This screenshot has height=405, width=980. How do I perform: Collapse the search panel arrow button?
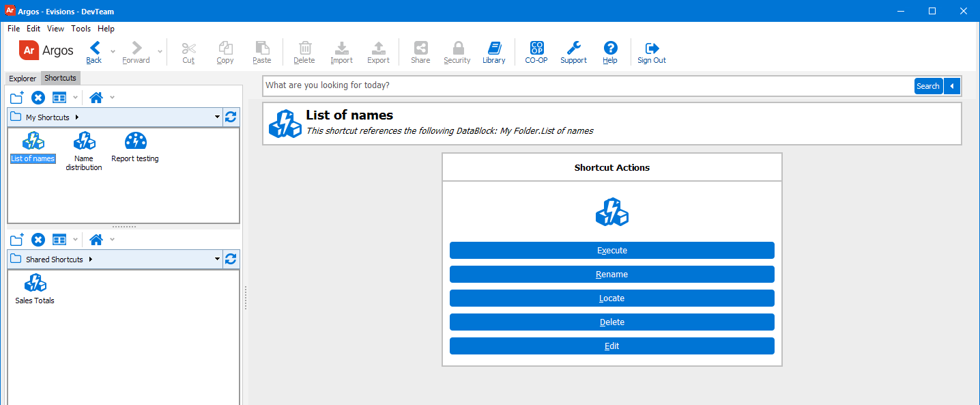[x=953, y=86]
